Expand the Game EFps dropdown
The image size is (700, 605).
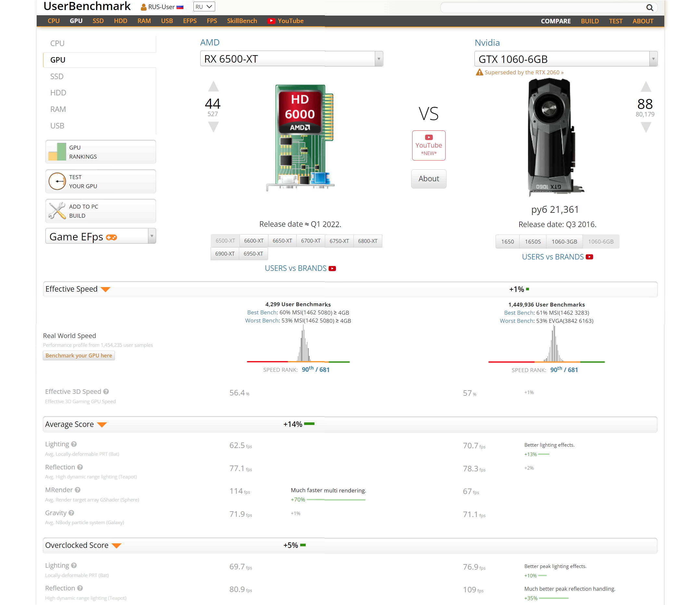pyautogui.click(x=152, y=236)
